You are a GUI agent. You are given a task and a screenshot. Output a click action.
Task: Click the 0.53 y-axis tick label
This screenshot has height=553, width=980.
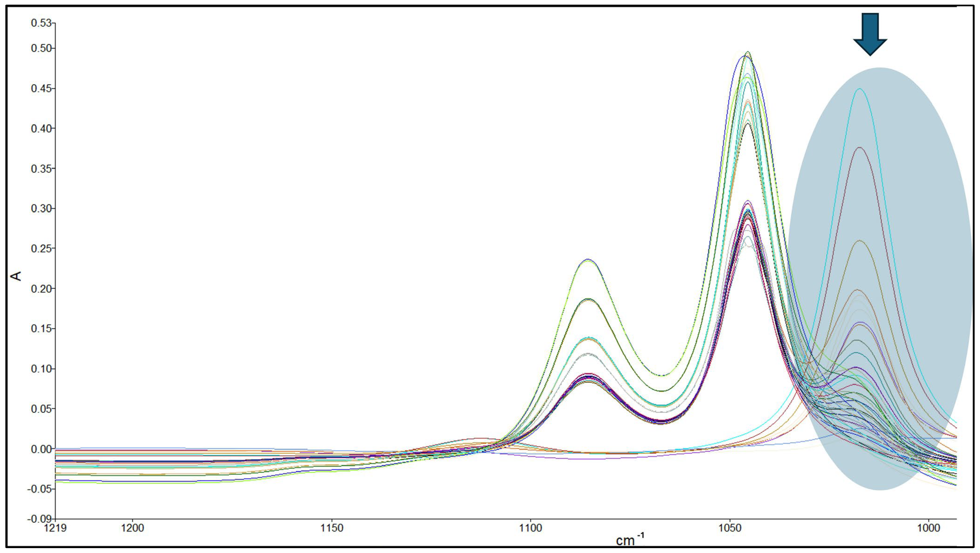pos(41,23)
